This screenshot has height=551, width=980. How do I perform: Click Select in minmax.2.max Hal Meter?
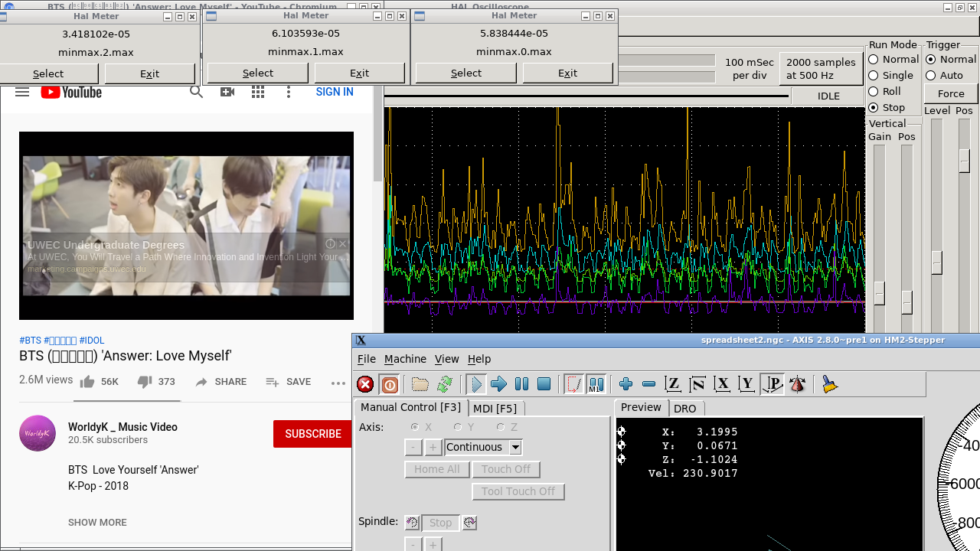(x=48, y=73)
